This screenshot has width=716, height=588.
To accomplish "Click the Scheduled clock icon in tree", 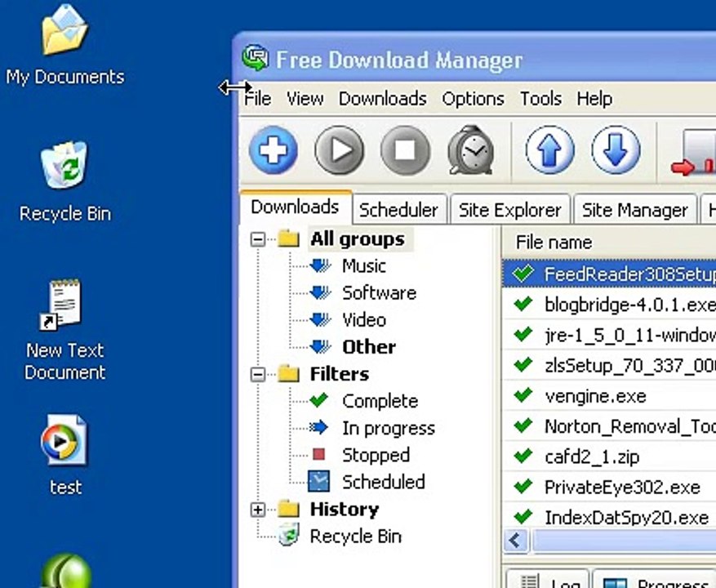I will (318, 482).
